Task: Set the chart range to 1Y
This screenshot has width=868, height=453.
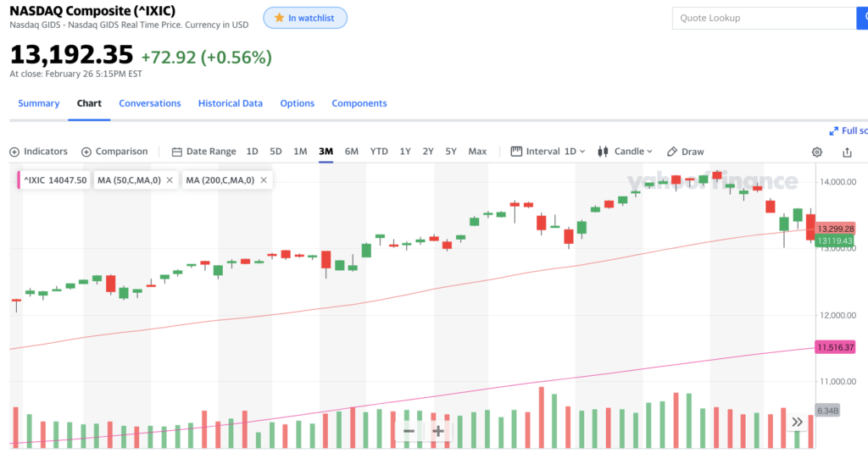Action: point(405,152)
